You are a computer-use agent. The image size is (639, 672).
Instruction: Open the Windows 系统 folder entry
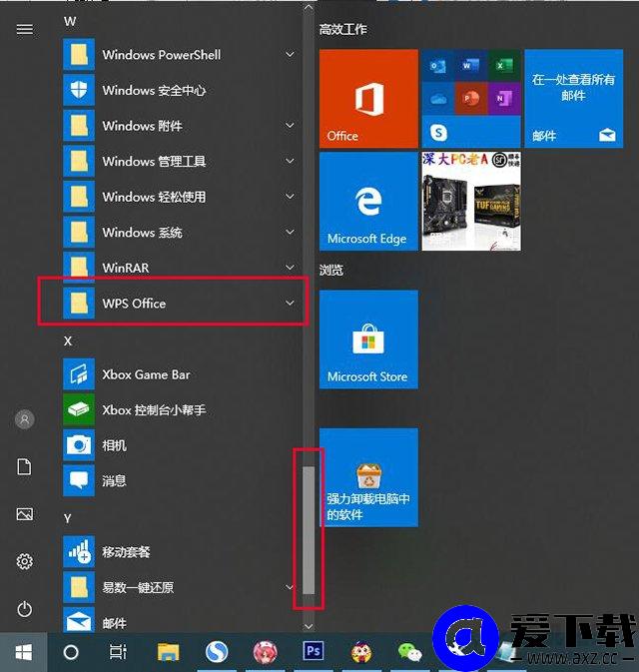181,232
